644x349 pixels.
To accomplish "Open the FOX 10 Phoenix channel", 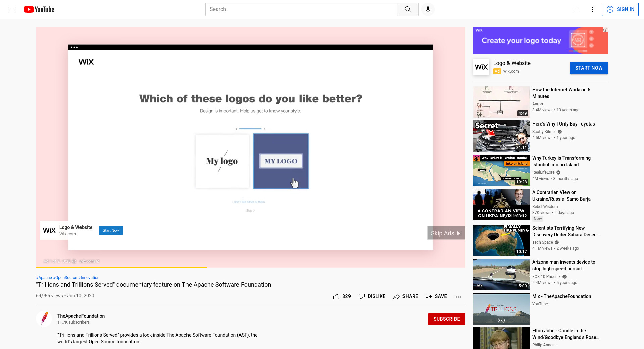I will click(546, 277).
